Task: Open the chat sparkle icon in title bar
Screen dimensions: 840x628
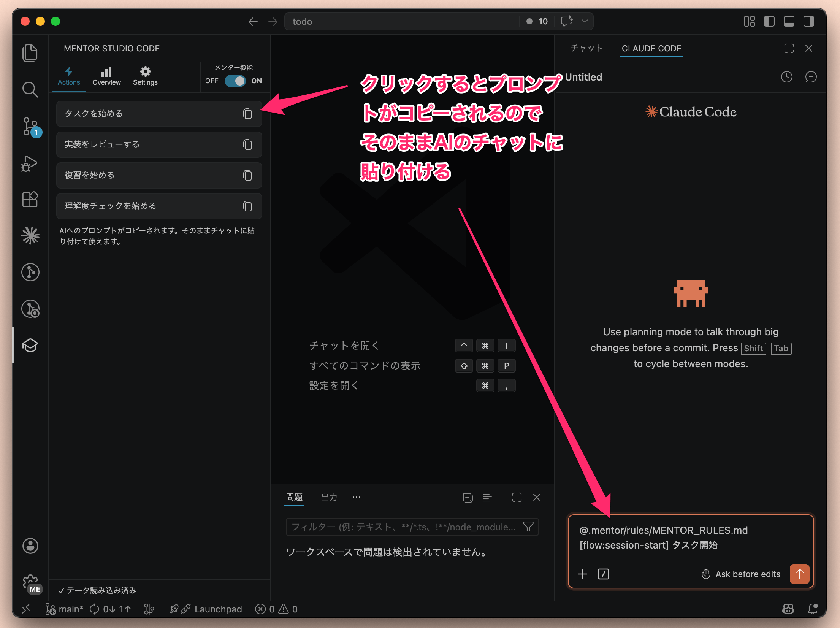Action: [x=567, y=21]
